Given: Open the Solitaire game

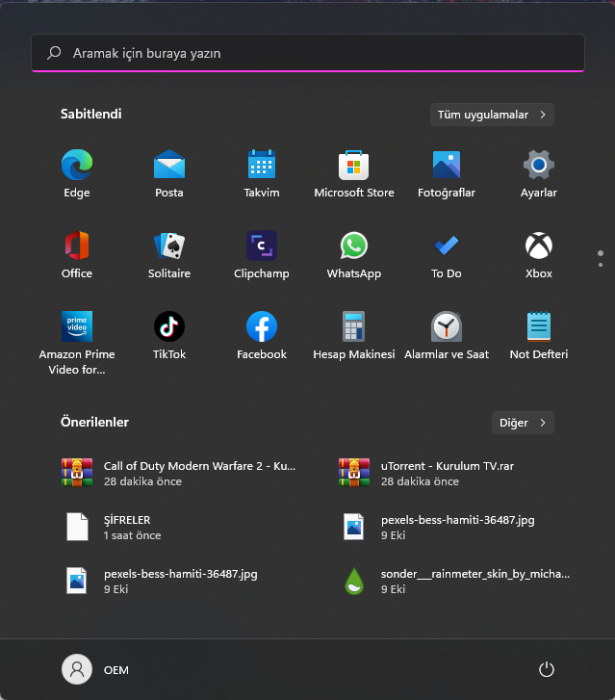Looking at the screenshot, I should 169,254.
